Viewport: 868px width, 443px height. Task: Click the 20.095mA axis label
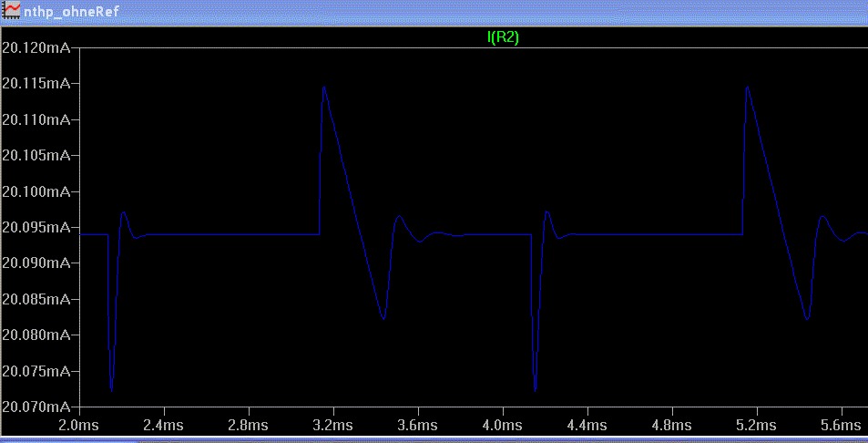[36, 227]
